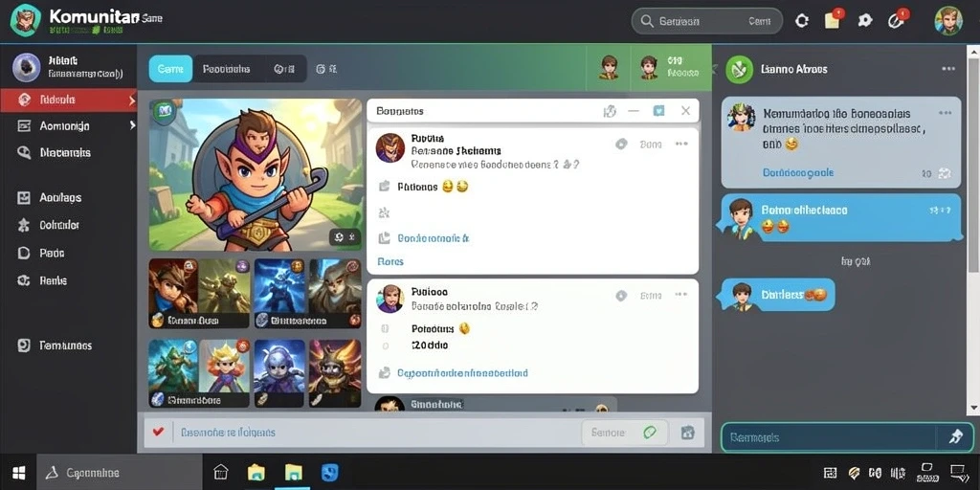The image size is (980, 490).
Task: Click the sparkle icon in the first post
Action: [385, 213]
